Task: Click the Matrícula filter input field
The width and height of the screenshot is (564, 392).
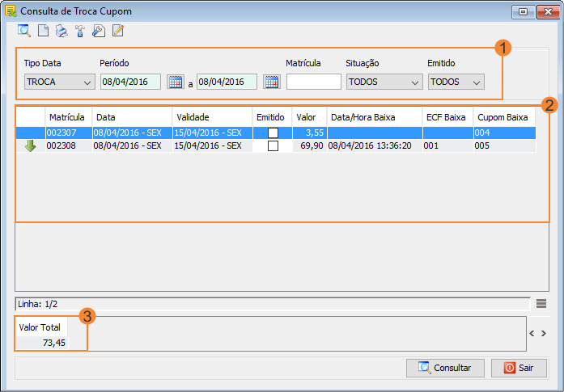Action: click(314, 82)
